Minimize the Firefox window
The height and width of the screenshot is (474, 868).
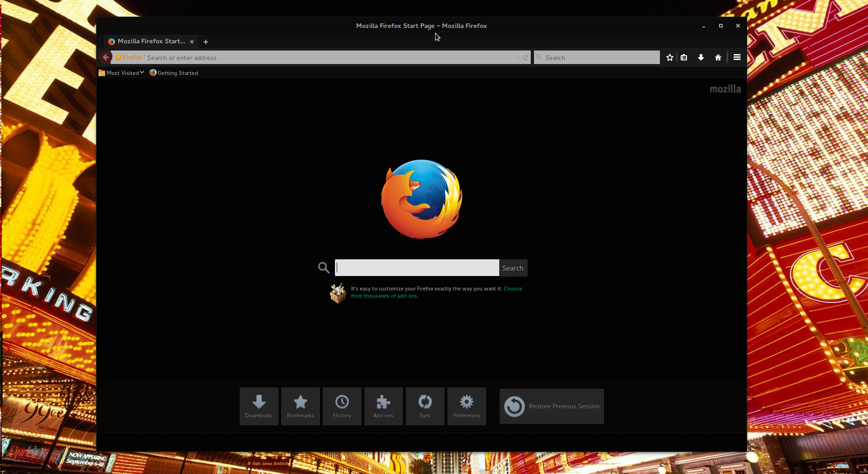tap(704, 26)
